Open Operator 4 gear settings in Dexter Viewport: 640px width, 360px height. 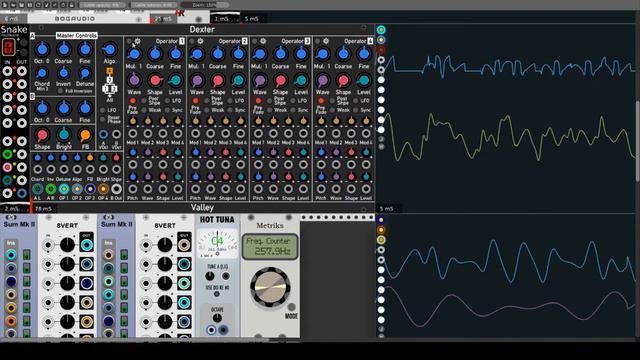326,41
